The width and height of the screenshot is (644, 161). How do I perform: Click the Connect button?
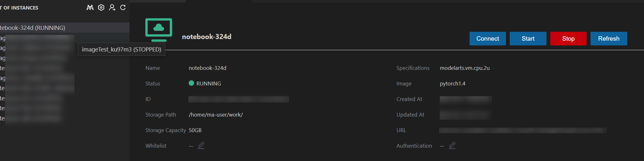coord(488,38)
